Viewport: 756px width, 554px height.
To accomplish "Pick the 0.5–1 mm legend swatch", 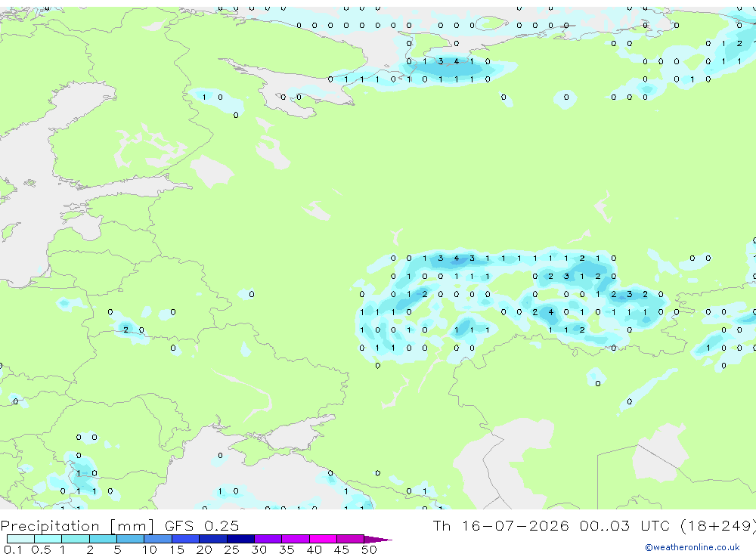I will point(48,539).
